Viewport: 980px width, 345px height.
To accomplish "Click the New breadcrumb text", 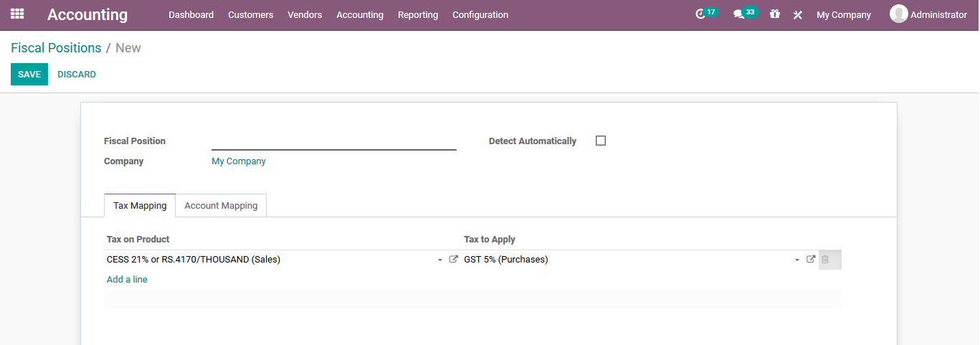I will pyautogui.click(x=128, y=48).
